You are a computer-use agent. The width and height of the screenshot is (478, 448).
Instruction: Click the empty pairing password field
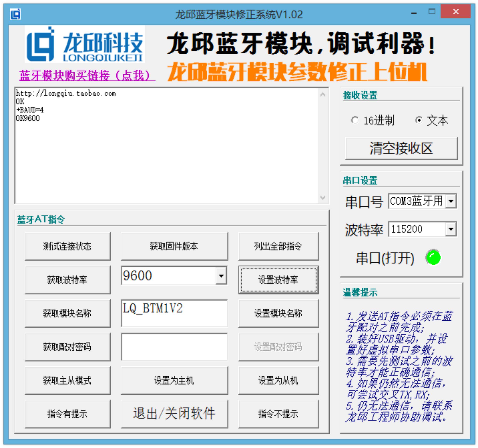pos(174,347)
